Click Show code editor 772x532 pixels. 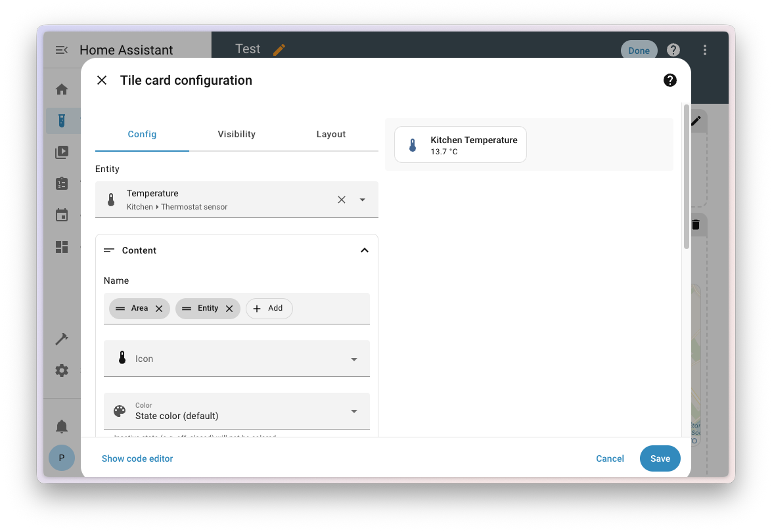137,458
